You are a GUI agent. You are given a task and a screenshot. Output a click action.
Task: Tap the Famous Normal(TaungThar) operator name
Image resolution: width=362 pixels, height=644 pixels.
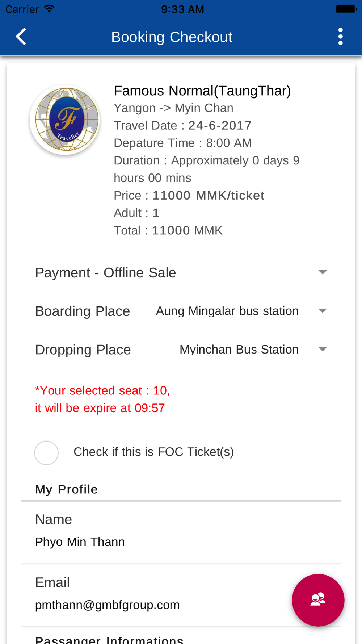tap(202, 91)
